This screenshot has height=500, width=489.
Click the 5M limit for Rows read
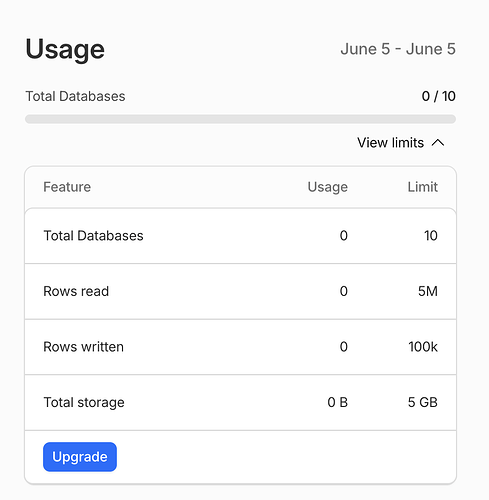pos(428,291)
